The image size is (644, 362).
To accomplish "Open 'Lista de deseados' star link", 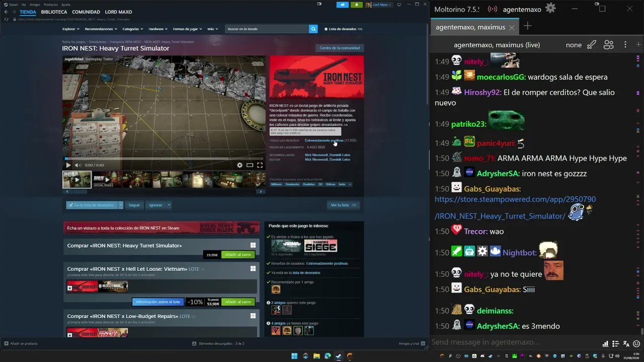I will (x=343, y=29).
